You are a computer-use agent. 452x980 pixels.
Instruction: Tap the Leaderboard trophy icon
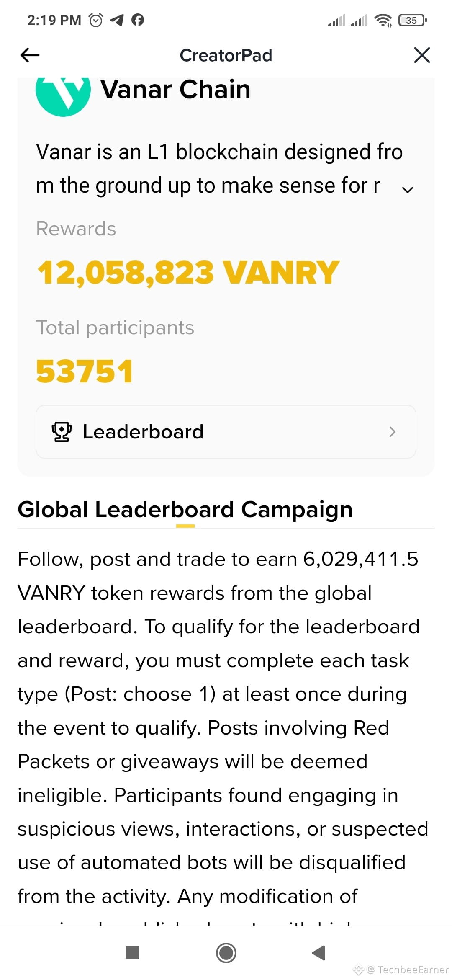(x=62, y=432)
